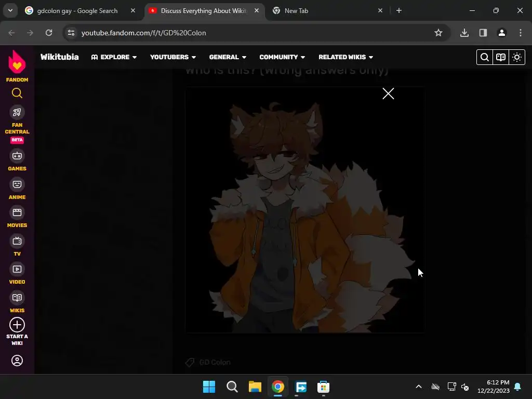Open Fan Central beta section

(x=17, y=124)
